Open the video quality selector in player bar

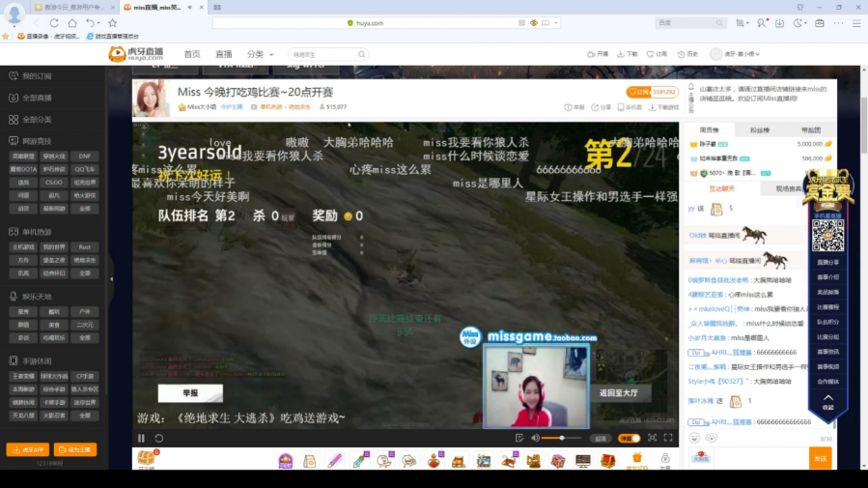coord(601,438)
